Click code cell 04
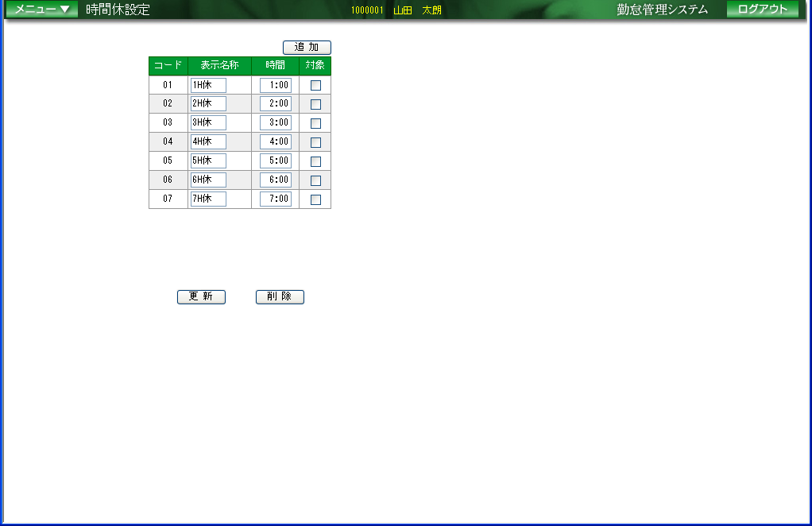The image size is (812, 526). (x=168, y=141)
